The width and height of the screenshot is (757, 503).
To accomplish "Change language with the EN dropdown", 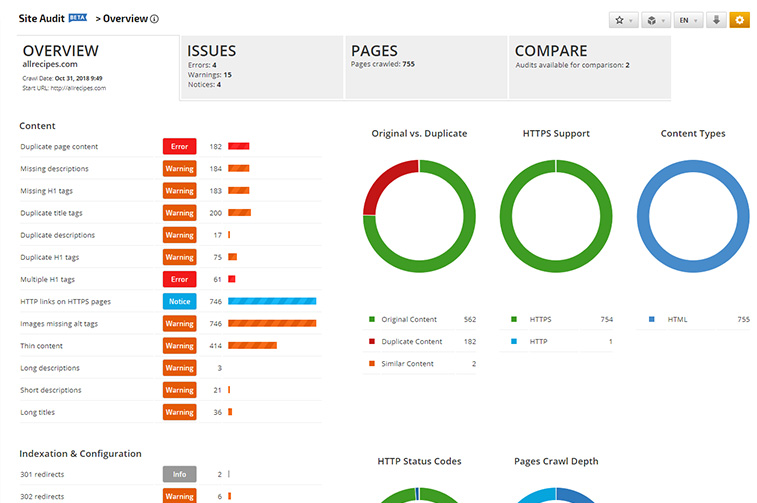I will click(x=688, y=20).
